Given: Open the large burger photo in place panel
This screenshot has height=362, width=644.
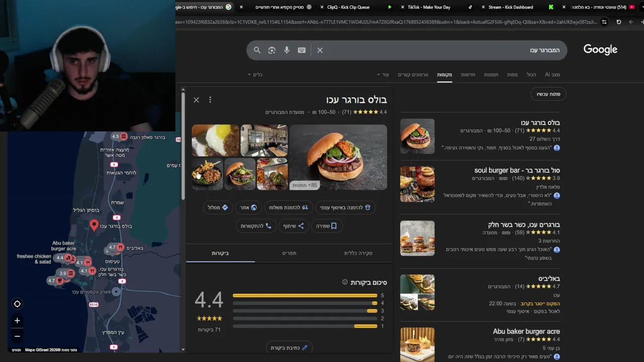Looking at the screenshot, I should 338,157.
